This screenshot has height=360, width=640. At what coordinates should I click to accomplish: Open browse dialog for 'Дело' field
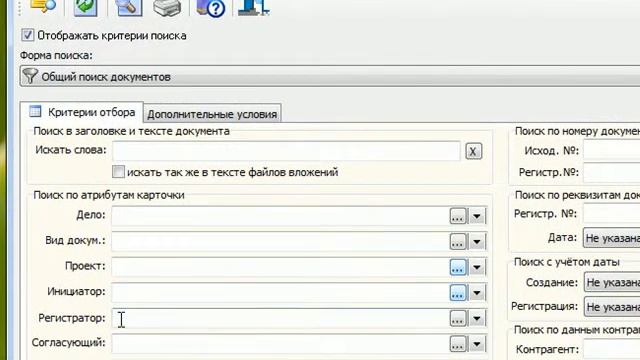coord(458,216)
